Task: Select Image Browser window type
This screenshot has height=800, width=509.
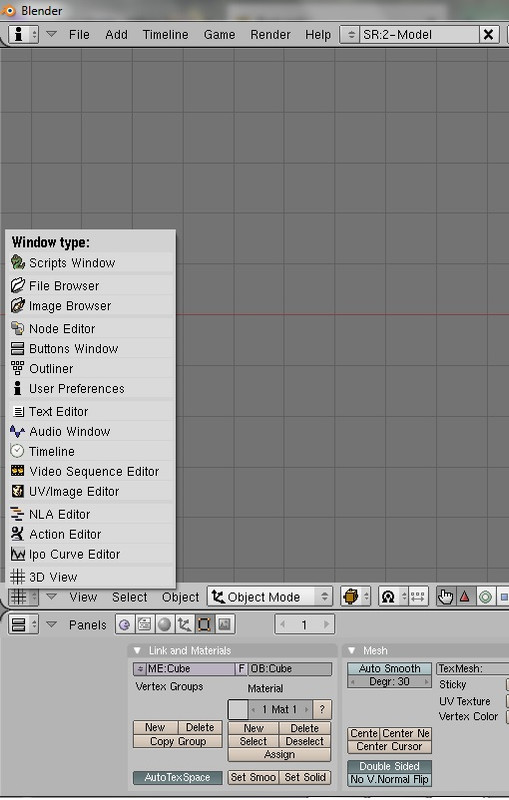Action: pos(91,306)
